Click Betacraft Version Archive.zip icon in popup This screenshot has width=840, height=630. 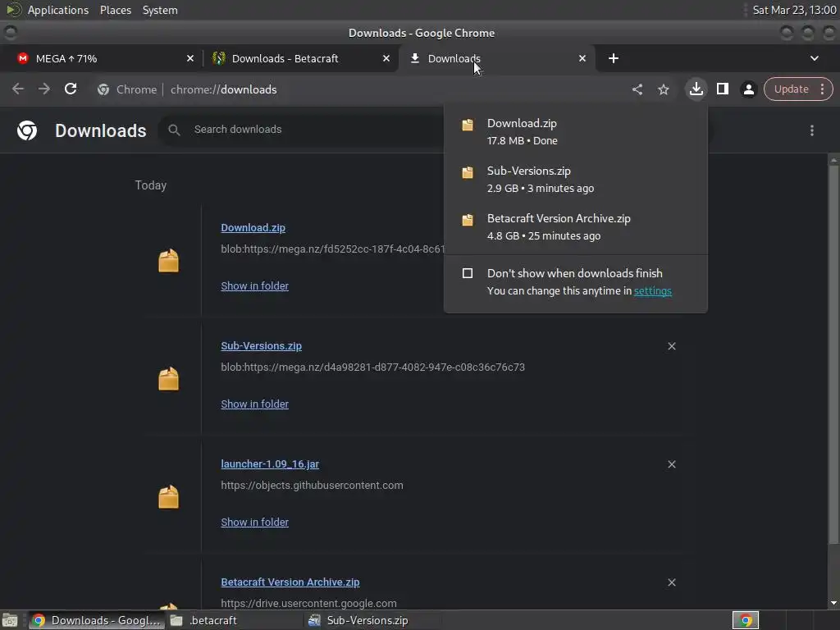468,220
